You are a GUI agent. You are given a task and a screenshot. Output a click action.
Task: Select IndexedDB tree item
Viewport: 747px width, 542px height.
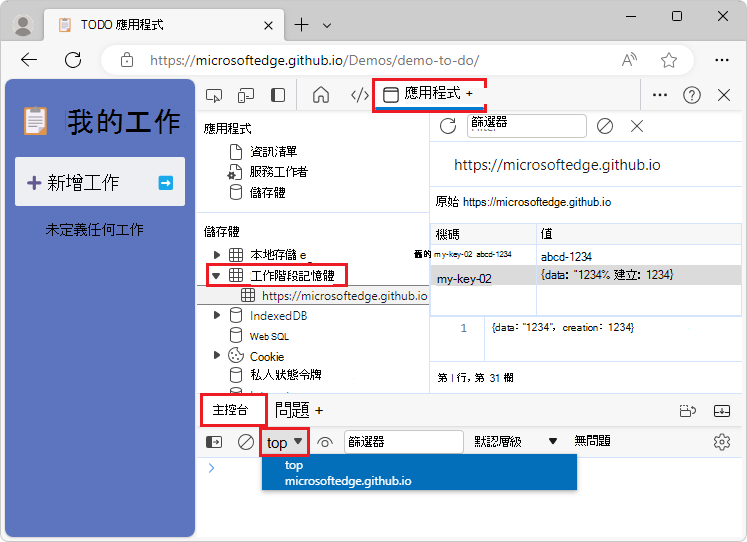(x=278, y=316)
